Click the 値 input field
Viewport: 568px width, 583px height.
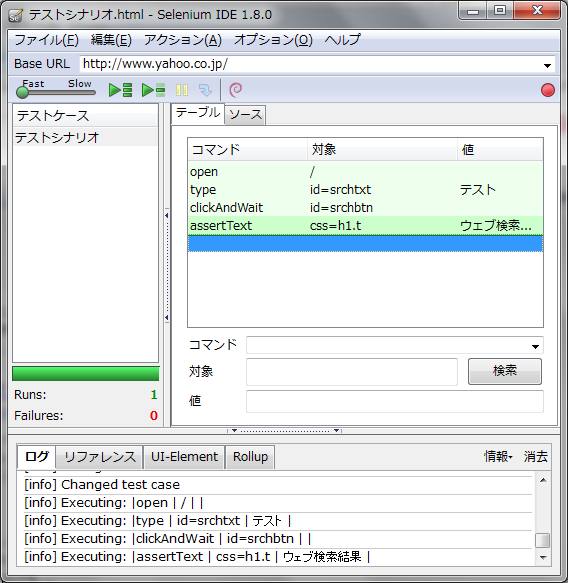tap(395, 401)
